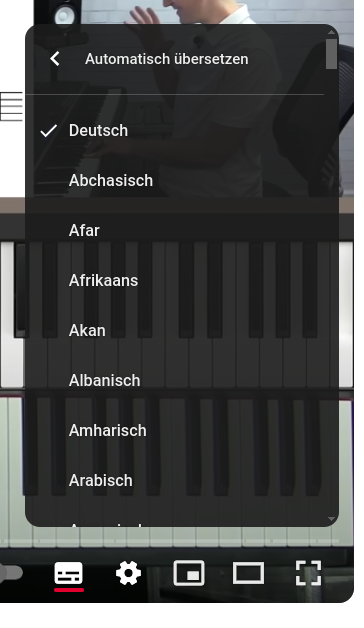Enable miniplayer mode icon
The width and height of the screenshot is (364, 628).
click(189, 573)
